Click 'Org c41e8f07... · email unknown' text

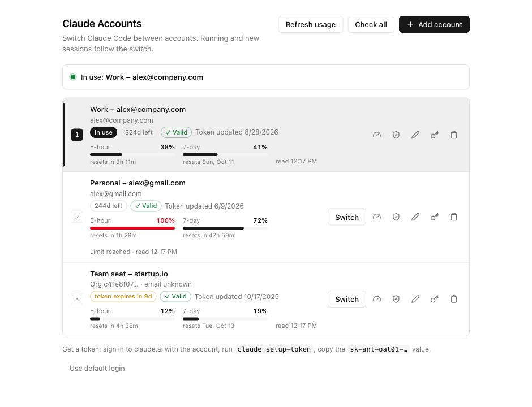141,284
